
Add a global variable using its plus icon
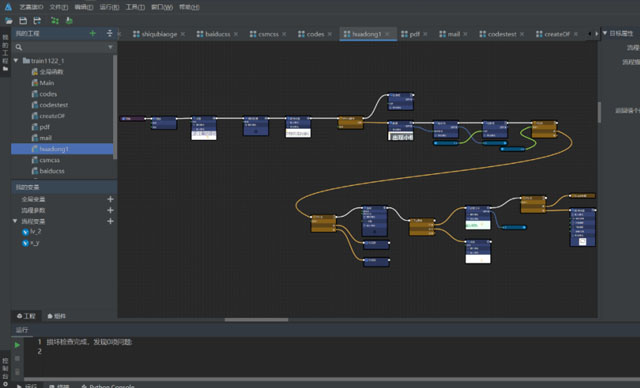(110, 199)
